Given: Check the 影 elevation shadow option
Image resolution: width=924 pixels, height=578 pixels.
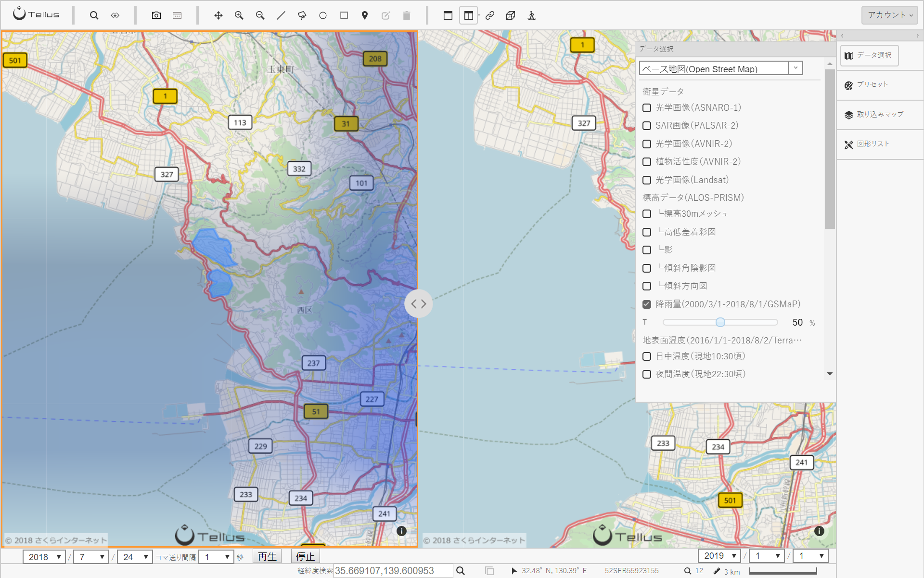Looking at the screenshot, I should (x=647, y=250).
